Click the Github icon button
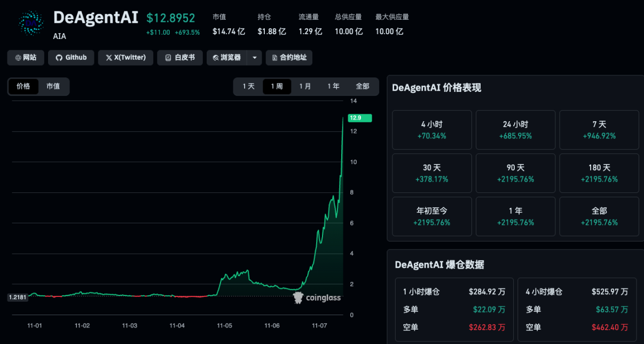This screenshot has height=344, width=644. click(x=57, y=58)
